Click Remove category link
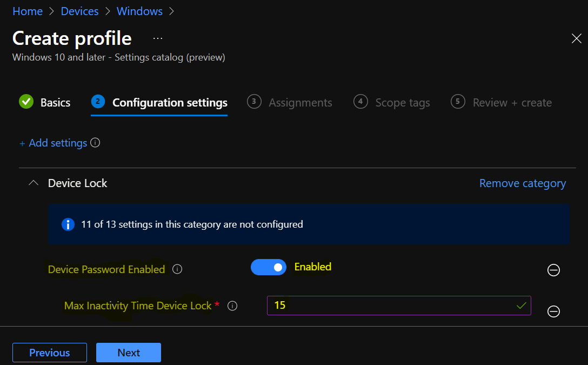588x365 pixels. tap(523, 183)
